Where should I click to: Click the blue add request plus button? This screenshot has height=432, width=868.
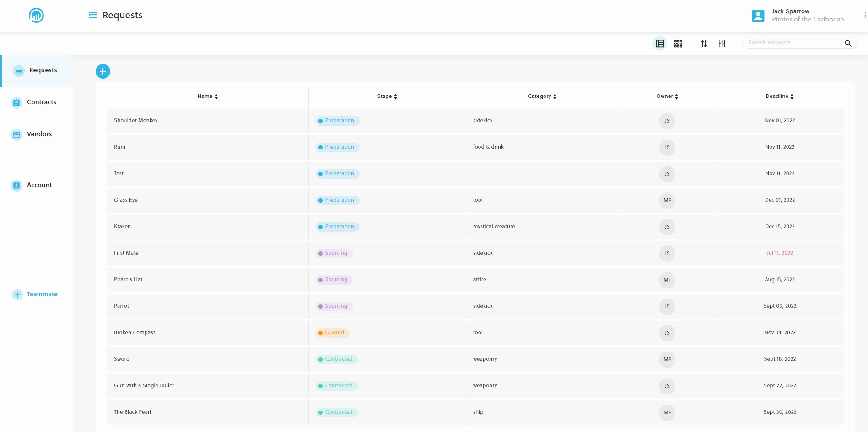(x=103, y=71)
